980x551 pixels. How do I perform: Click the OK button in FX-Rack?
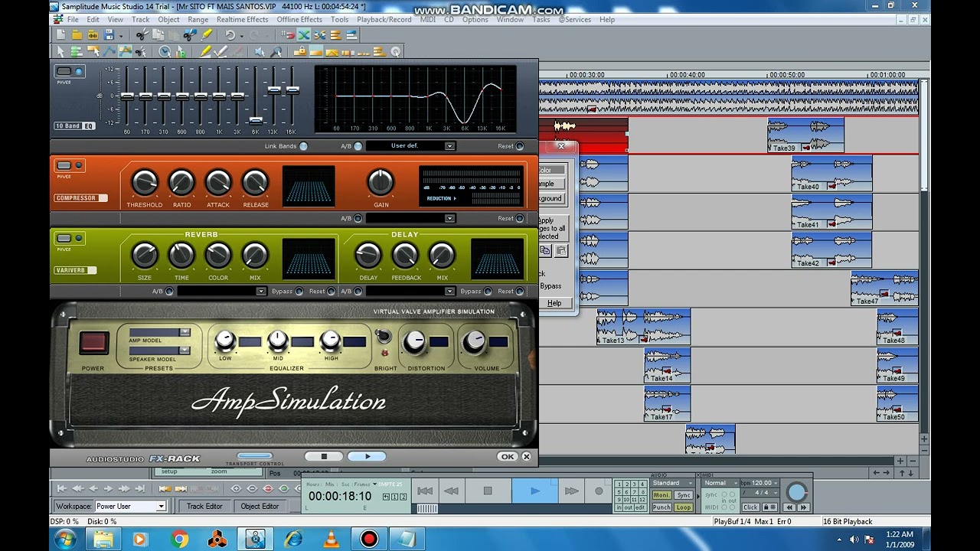[507, 457]
